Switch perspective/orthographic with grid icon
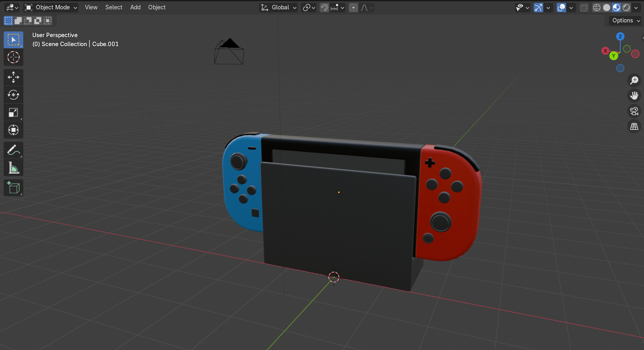 [x=634, y=127]
